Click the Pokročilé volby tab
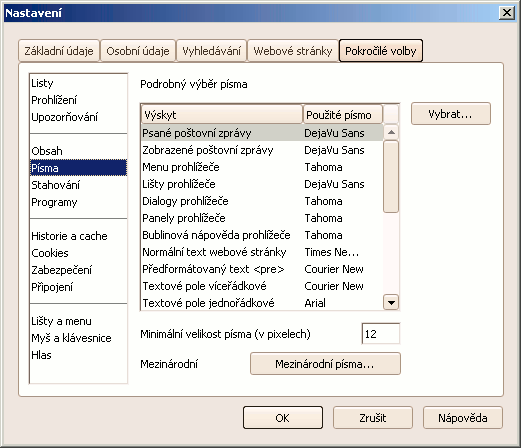 click(x=381, y=51)
